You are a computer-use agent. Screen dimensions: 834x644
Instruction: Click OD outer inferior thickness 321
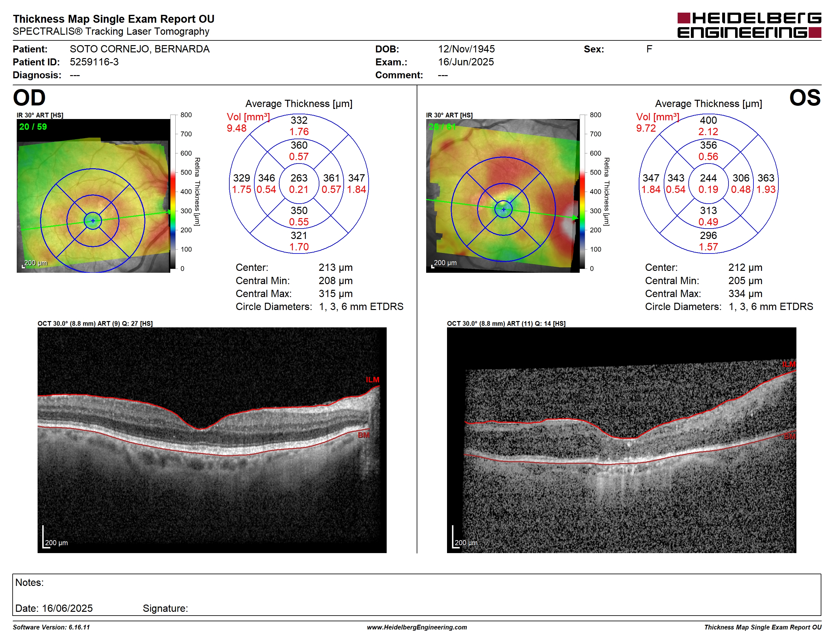[x=299, y=236]
